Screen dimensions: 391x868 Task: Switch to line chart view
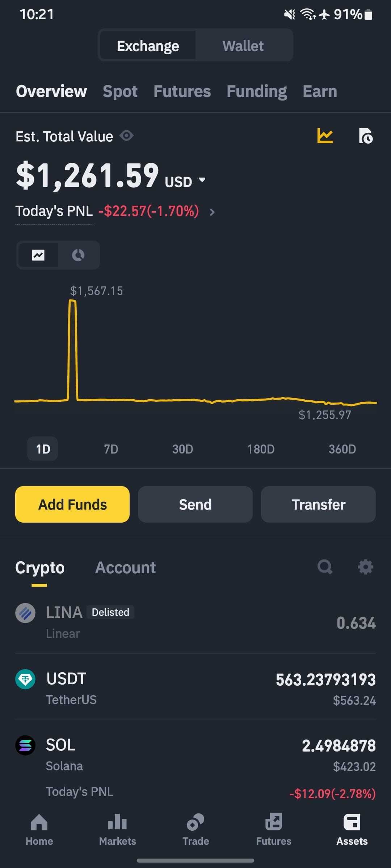[x=38, y=255]
